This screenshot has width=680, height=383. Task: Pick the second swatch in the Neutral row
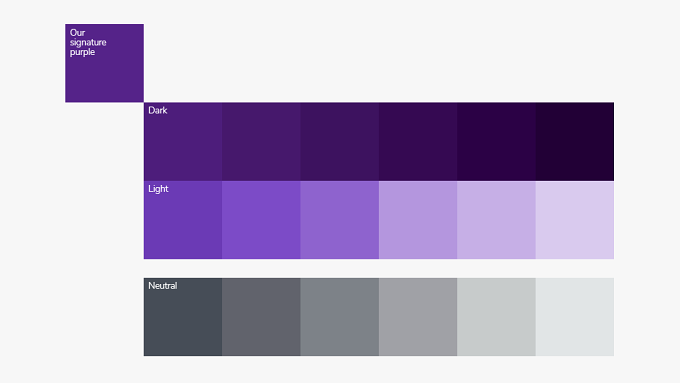[261, 317]
